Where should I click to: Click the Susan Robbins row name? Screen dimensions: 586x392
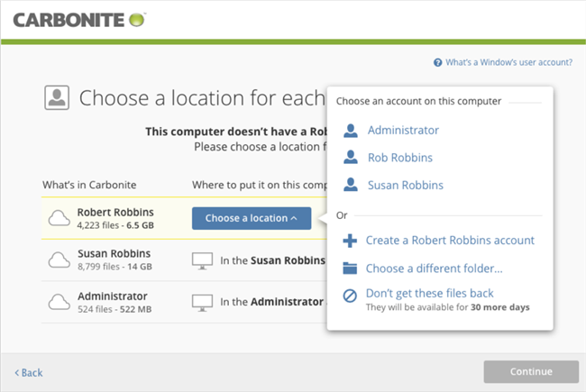point(114,254)
